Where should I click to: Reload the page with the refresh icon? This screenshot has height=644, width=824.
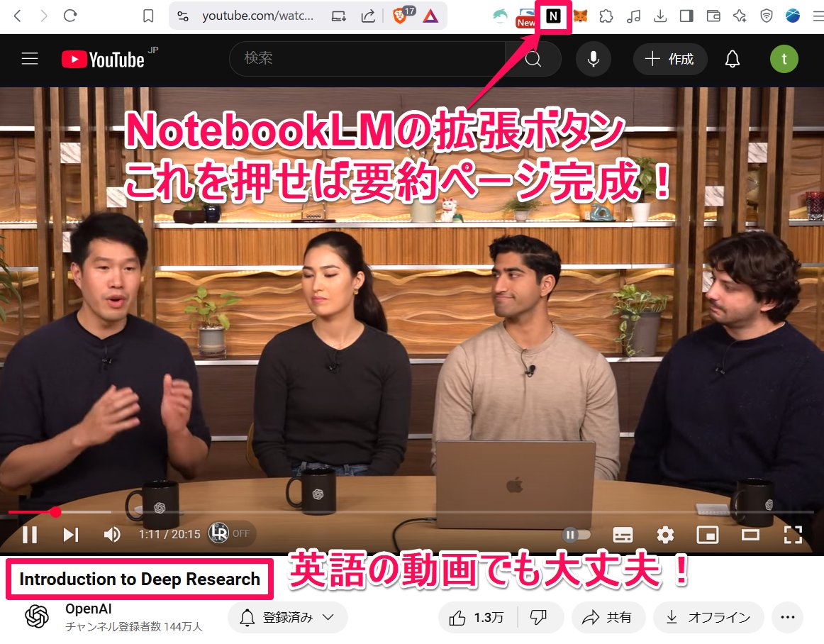(x=70, y=16)
